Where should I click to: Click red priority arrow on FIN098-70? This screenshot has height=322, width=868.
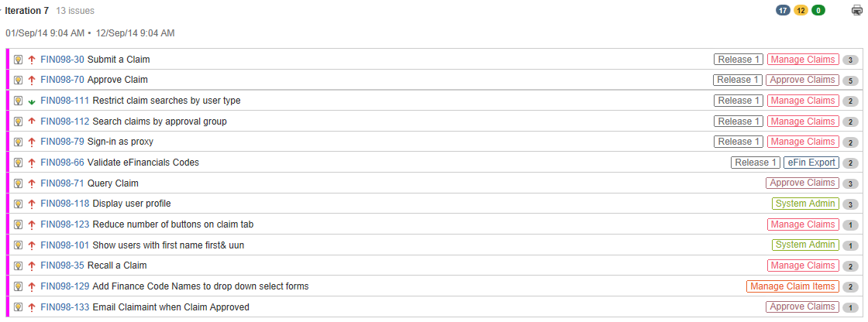click(x=32, y=80)
